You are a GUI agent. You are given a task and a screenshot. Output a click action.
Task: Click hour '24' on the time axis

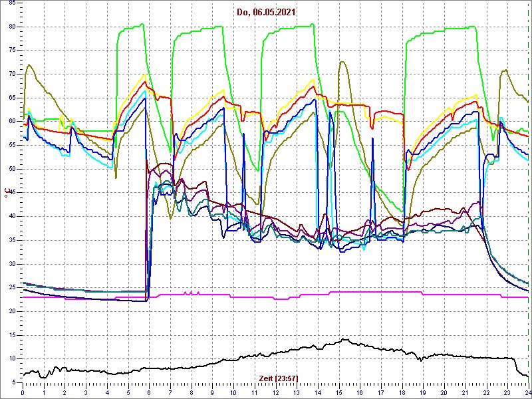[528, 393]
